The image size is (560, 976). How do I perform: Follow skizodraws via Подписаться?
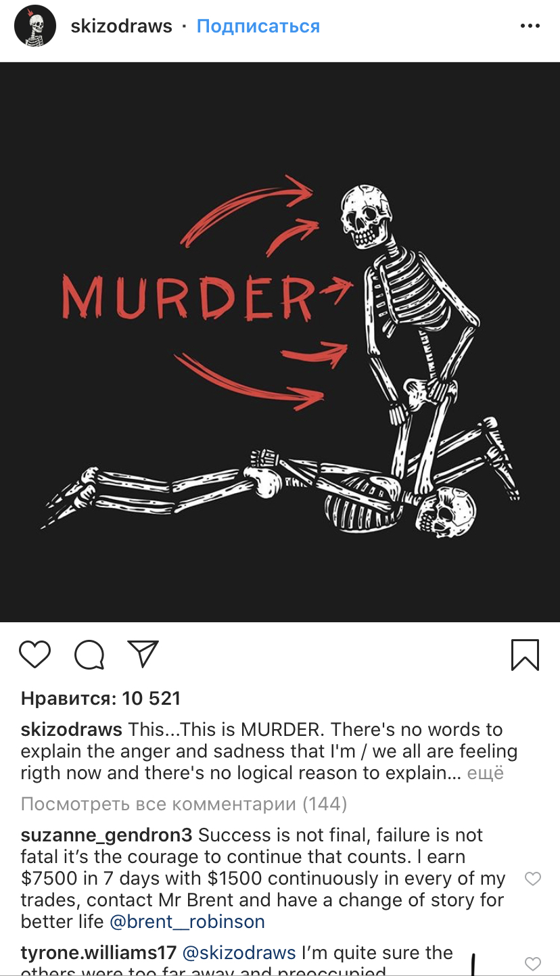click(x=258, y=26)
